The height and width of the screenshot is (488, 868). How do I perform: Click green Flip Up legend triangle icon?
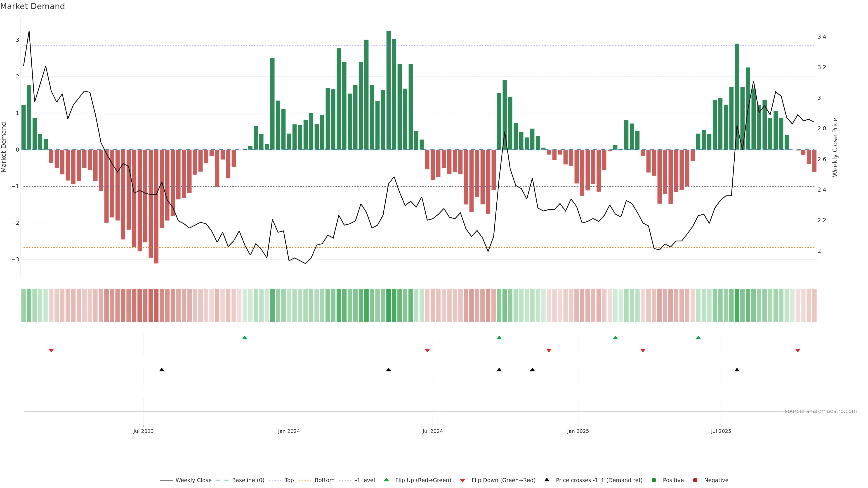(387, 480)
